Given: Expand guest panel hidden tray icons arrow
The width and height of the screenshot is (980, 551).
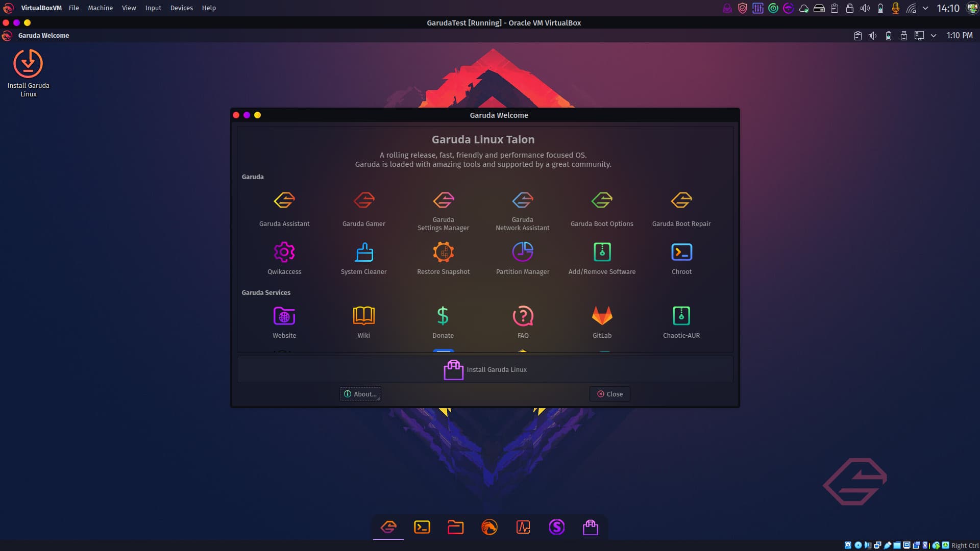Looking at the screenshot, I should [934, 36].
